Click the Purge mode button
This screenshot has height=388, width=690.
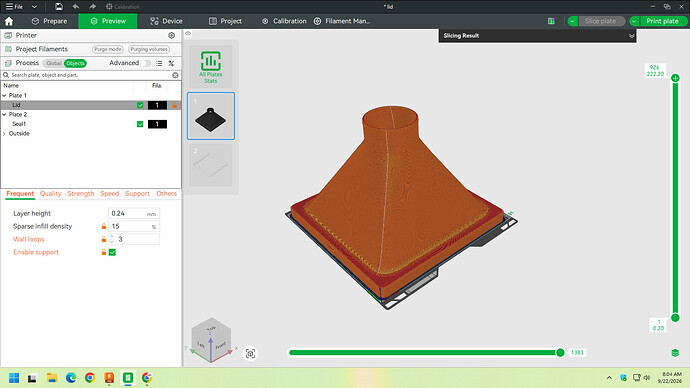click(x=108, y=49)
